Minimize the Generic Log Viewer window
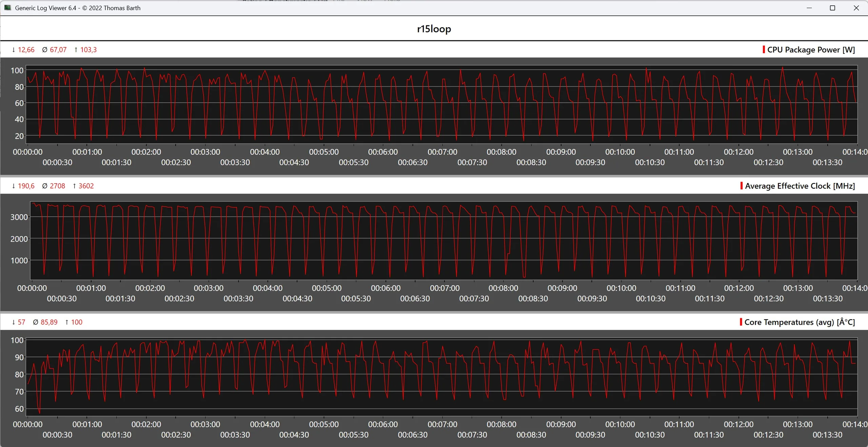 pyautogui.click(x=809, y=8)
